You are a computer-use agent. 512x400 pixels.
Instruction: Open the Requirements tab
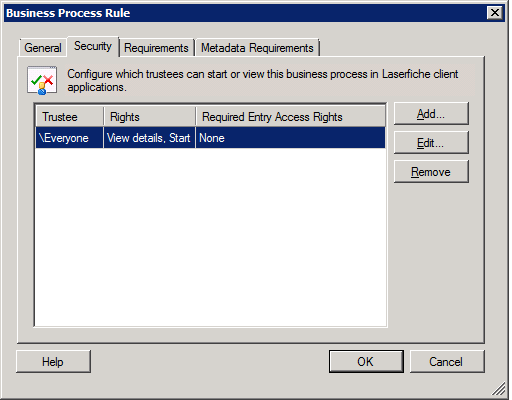click(156, 48)
